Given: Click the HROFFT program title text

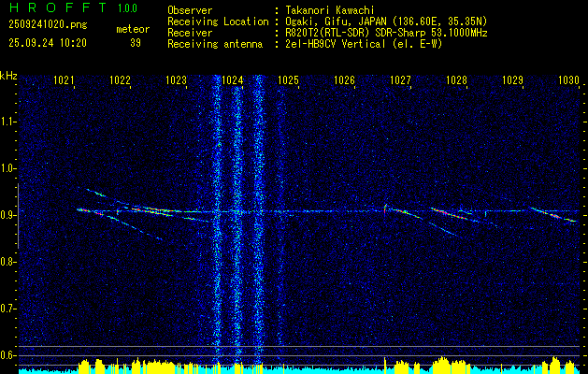Looking at the screenshot, I should coord(58,7).
